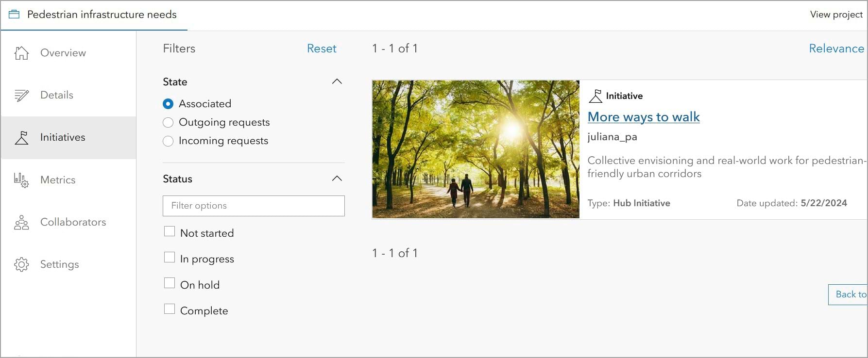Click the Collaborators people icon
This screenshot has height=358, width=868.
tap(21, 223)
